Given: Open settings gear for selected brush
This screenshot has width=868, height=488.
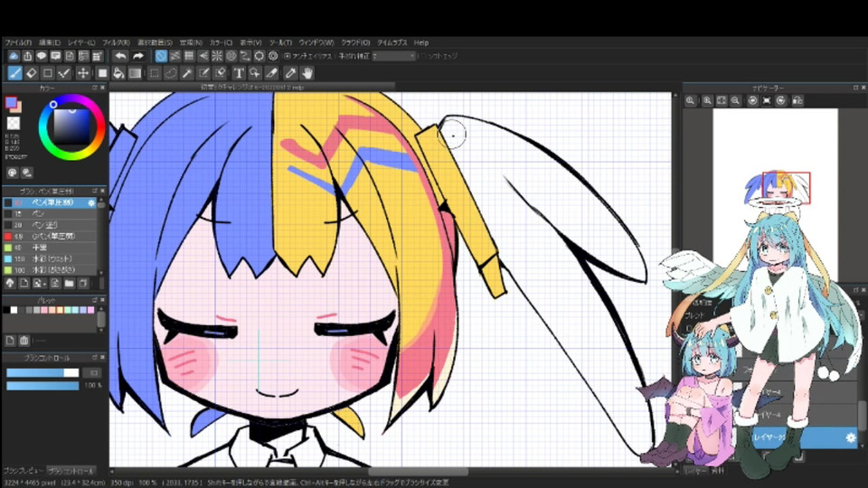Looking at the screenshot, I should tap(91, 203).
